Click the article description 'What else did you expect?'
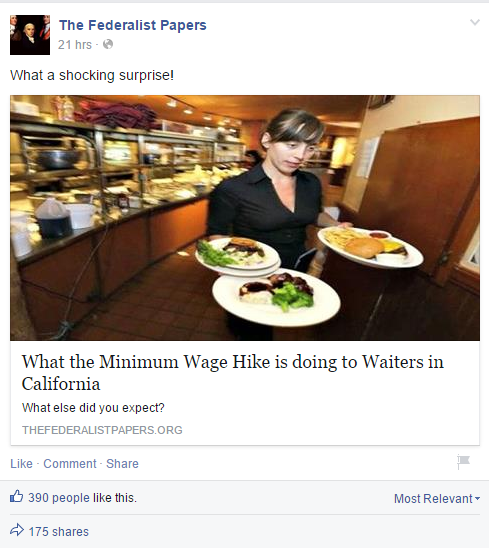This screenshot has height=548, width=489. [93, 408]
